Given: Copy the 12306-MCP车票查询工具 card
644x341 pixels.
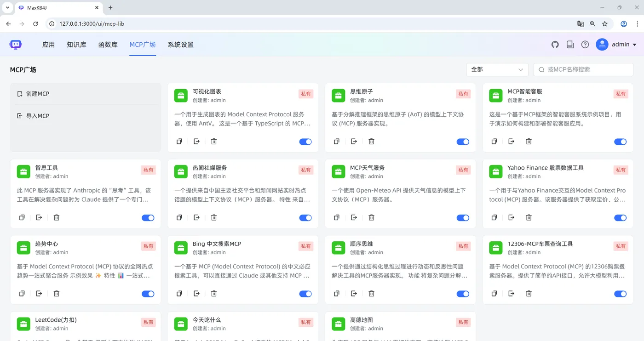Looking at the screenshot, I should [x=494, y=294].
